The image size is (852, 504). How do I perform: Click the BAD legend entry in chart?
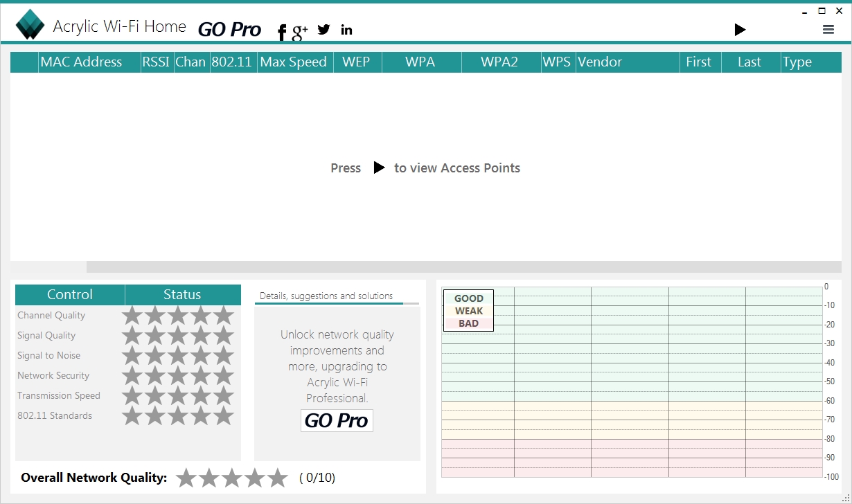point(468,323)
